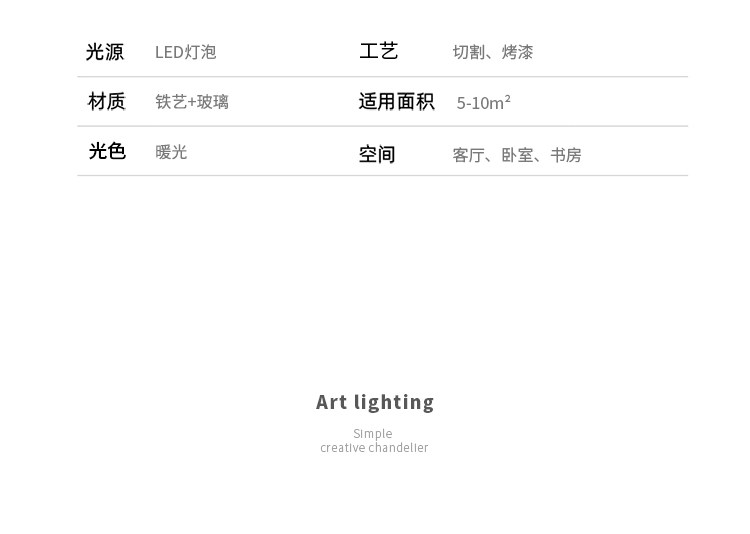
Task: Select the 客厅 text
Action: tap(468, 155)
